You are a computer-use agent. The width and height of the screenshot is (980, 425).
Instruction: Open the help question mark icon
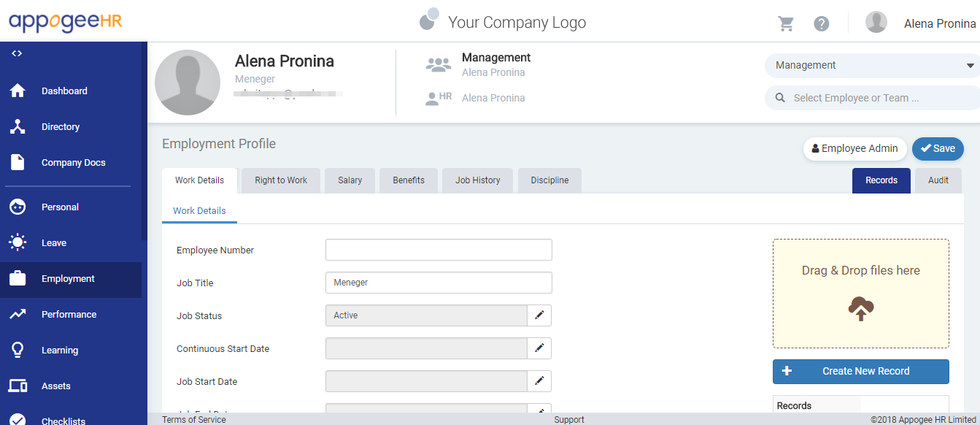(x=822, y=23)
